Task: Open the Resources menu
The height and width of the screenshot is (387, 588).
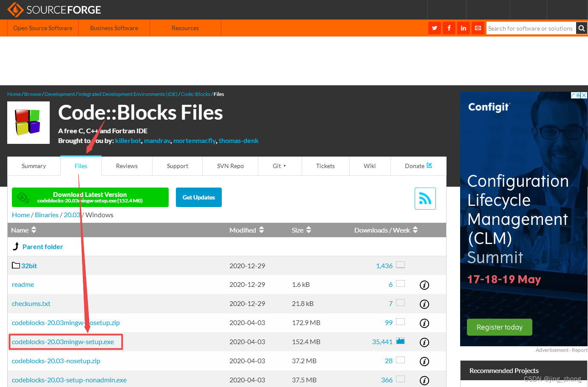Action: pos(185,28)
